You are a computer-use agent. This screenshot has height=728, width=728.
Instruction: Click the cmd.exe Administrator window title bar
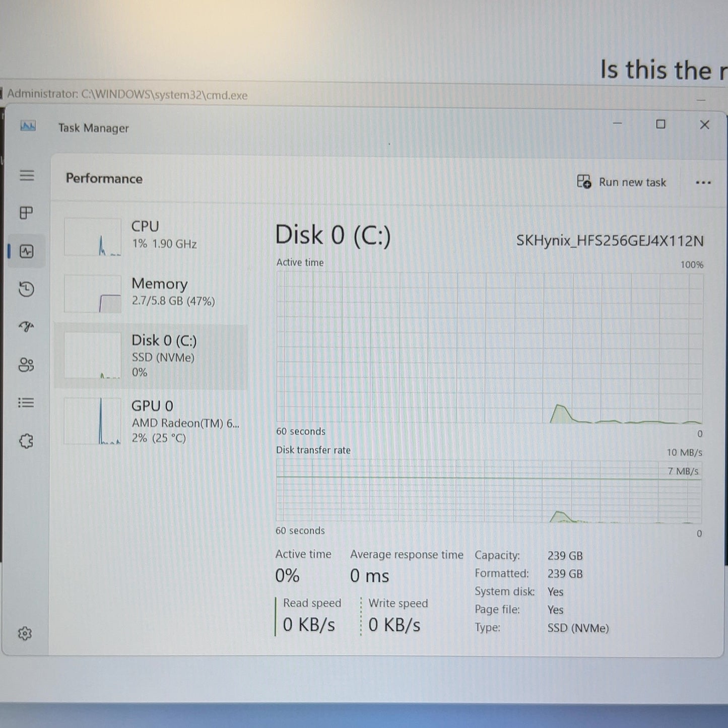(x=364, y=95)
